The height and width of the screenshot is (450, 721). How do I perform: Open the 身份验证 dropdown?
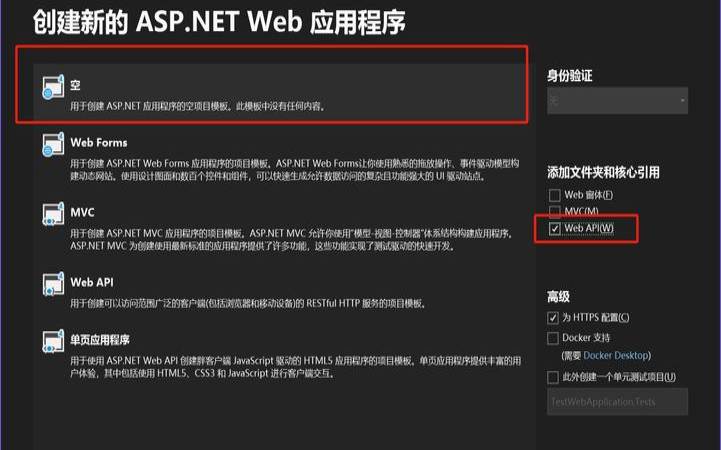click(618, 100)
